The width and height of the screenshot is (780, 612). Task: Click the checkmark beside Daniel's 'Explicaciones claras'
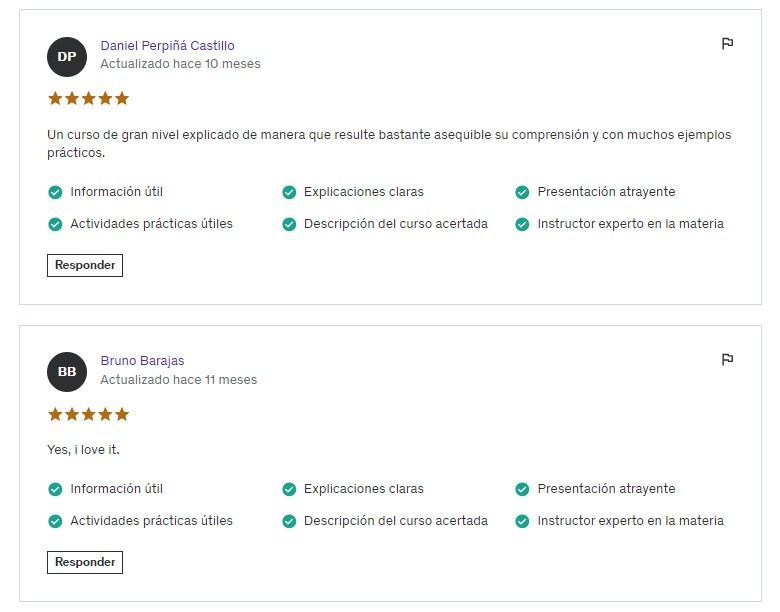click(289, 192)
